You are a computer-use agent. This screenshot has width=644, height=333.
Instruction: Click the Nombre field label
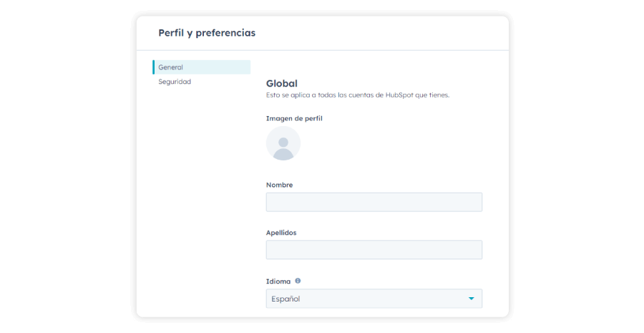[x=279, y=185]
